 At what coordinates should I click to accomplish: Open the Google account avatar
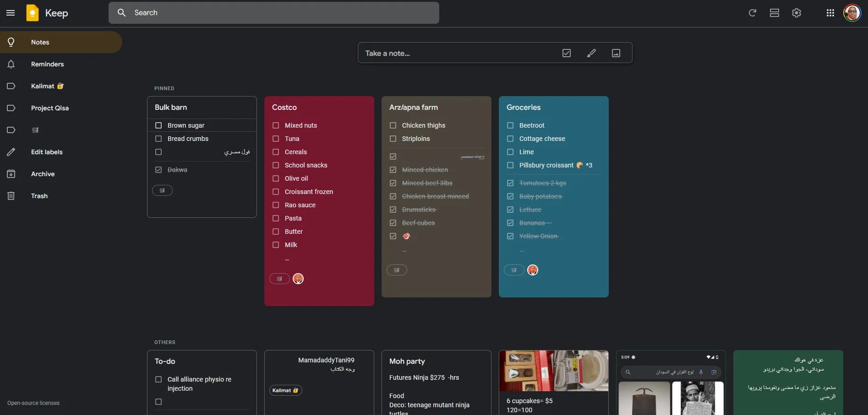pyautogui.click(x=852, y=13)
